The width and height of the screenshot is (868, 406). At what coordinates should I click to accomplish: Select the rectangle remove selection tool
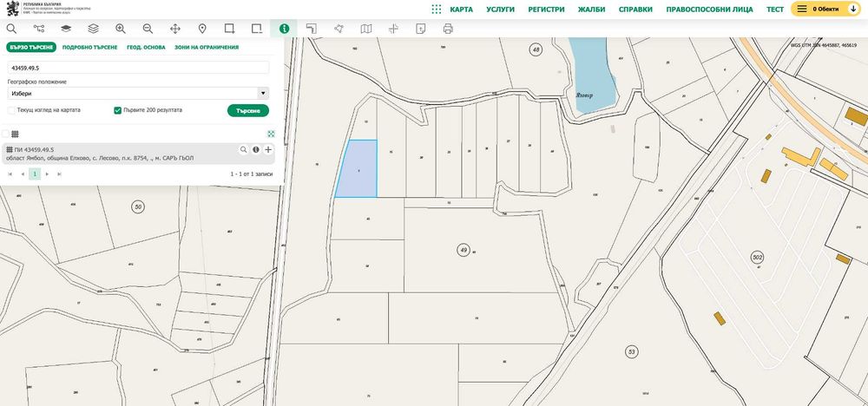257,29
